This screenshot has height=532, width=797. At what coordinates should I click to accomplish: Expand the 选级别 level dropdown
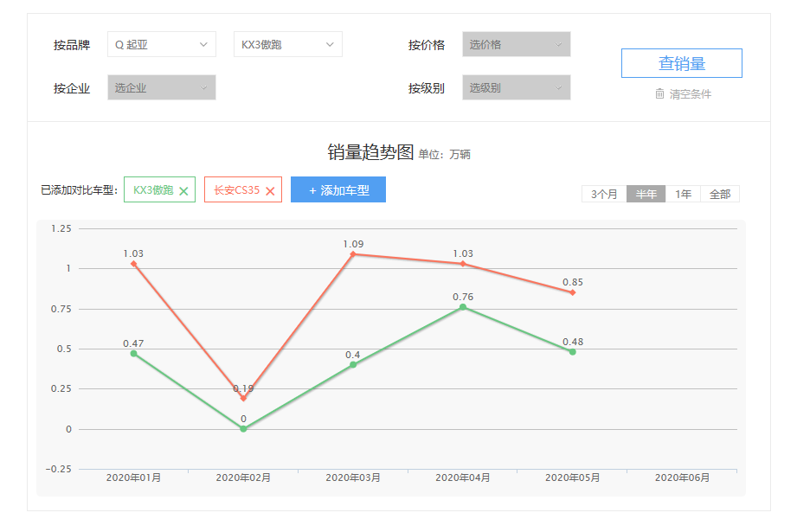pyautogui.click(x=516, y=87)
